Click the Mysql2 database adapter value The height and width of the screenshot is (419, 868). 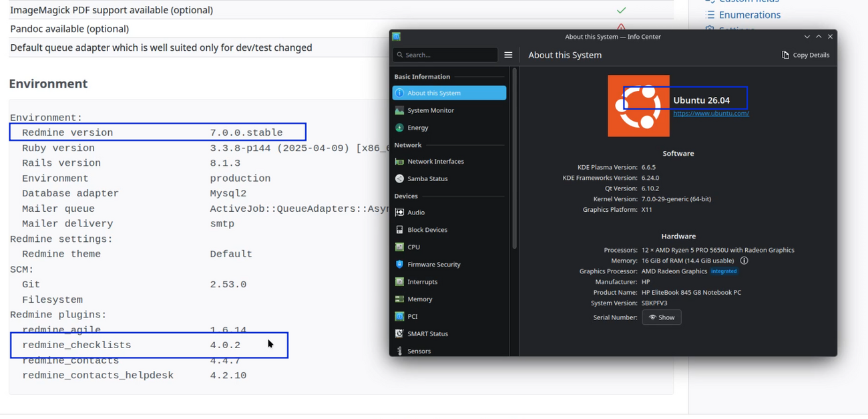pyautogui.click(x=228, y=194)
